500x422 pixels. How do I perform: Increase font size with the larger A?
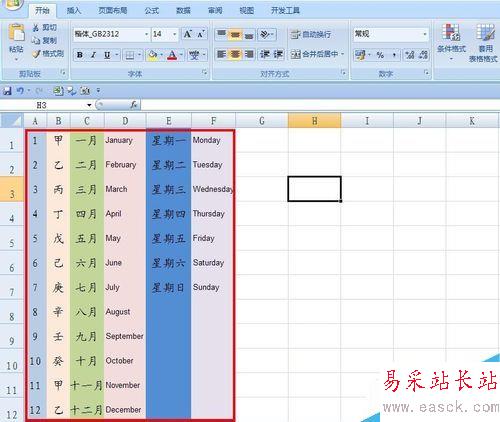[x=188, y=34]
